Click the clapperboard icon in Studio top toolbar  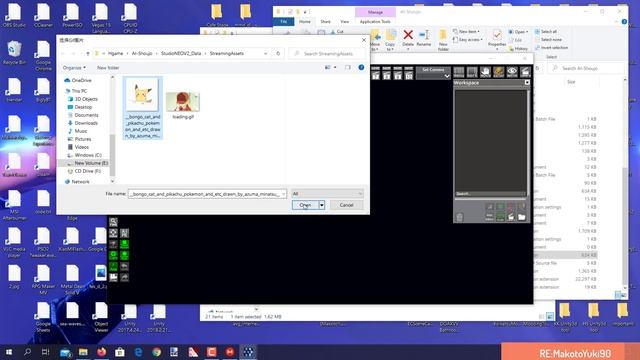tap(525, 72)
